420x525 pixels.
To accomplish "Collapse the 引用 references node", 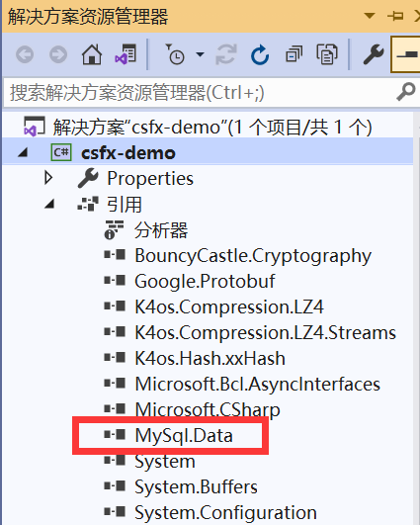I will 49,204.
